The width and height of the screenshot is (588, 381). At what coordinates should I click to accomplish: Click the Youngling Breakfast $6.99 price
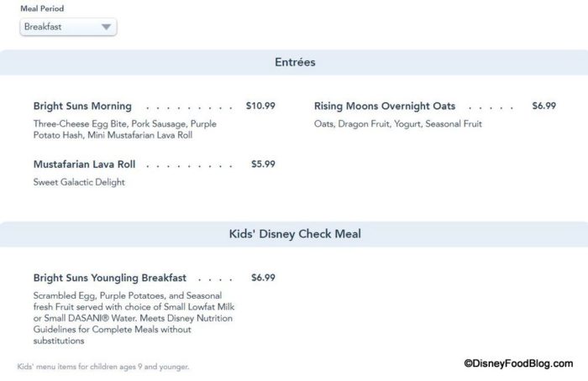coord(263,278)
